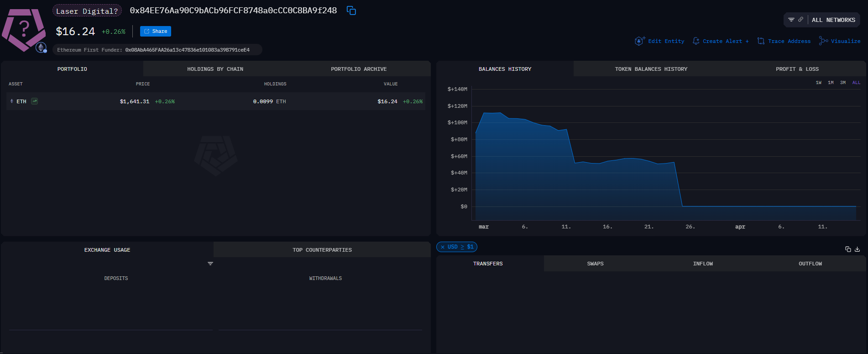868x354 pixels.
Task: Select the ETH asset row
Action: (x=215, y=101)
